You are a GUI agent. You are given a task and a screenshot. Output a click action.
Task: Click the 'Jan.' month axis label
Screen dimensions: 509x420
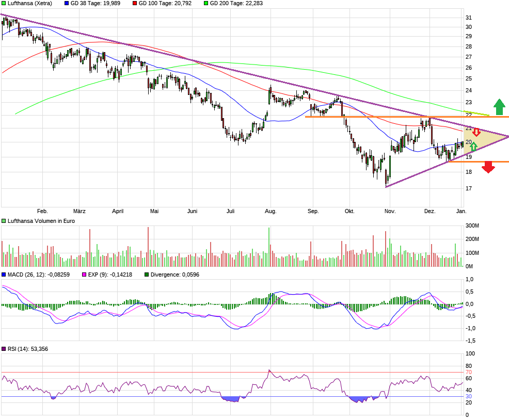click(462, 212)
